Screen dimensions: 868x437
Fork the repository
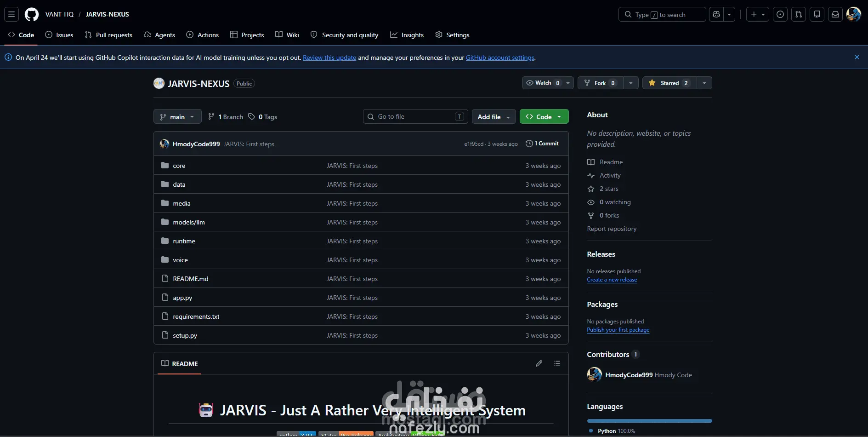[x=600, y=83]
